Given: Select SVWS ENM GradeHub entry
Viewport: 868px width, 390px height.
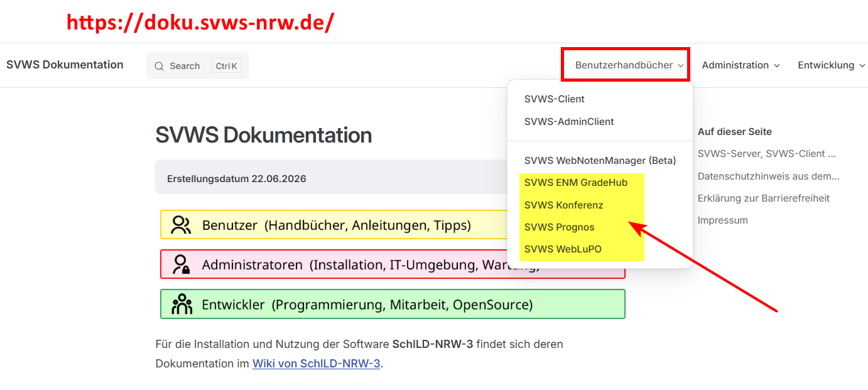Looking at the screenshot, I should click(x=576, y=183).
